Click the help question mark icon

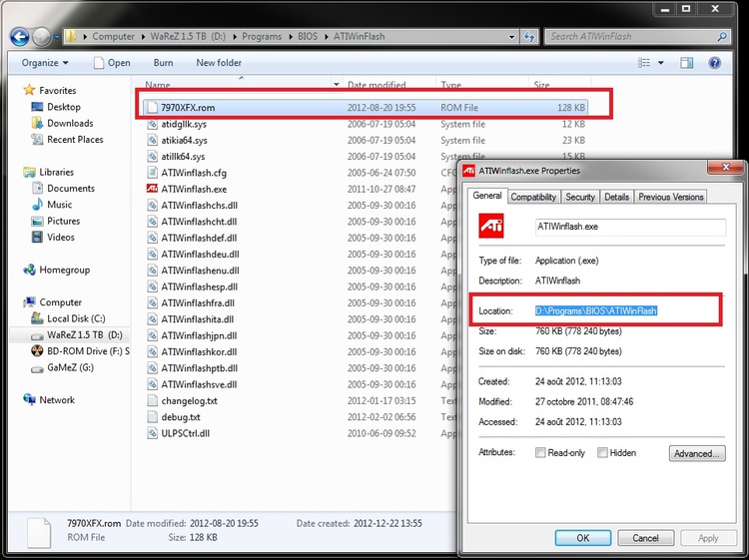(x=714, y=62)
